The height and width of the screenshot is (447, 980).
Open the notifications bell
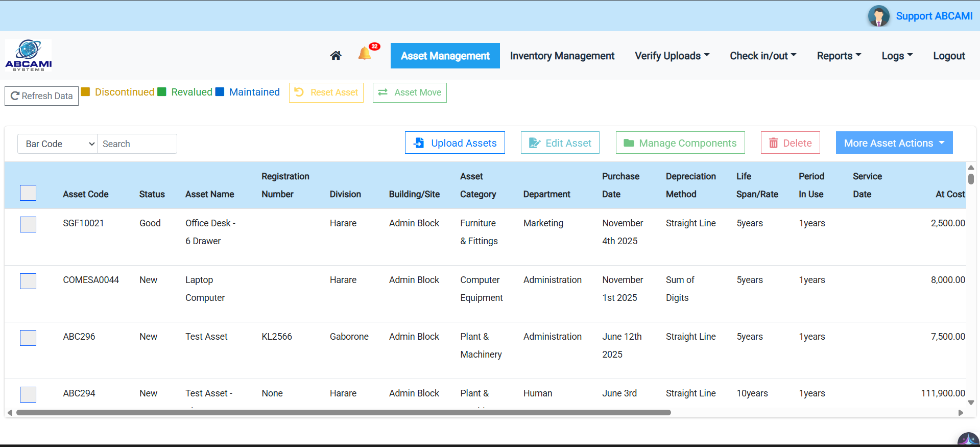[x=365, y=54]
